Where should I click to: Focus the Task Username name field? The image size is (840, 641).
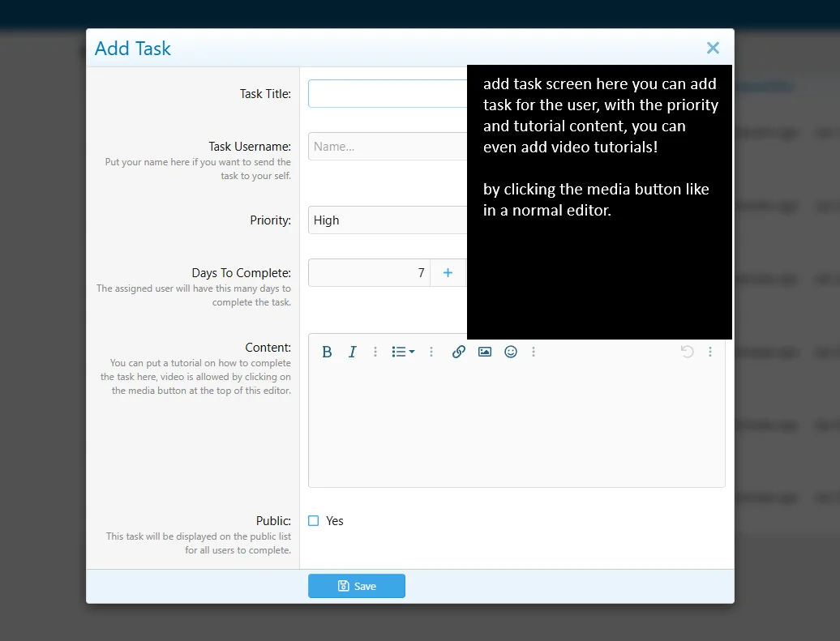[x=388, y=147]
